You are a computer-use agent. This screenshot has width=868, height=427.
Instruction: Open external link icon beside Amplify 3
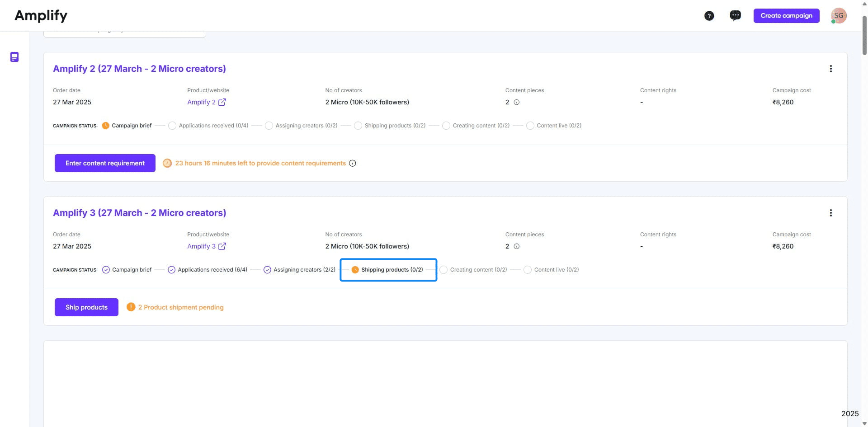222,246
